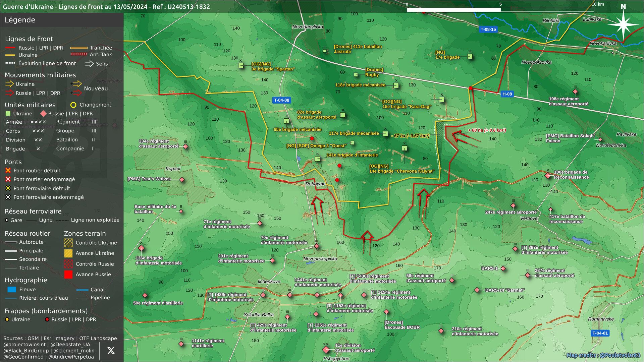Click the Avance Ukraine yellow swatch
The height and width of the screenshot is (362, 644).
68,253
